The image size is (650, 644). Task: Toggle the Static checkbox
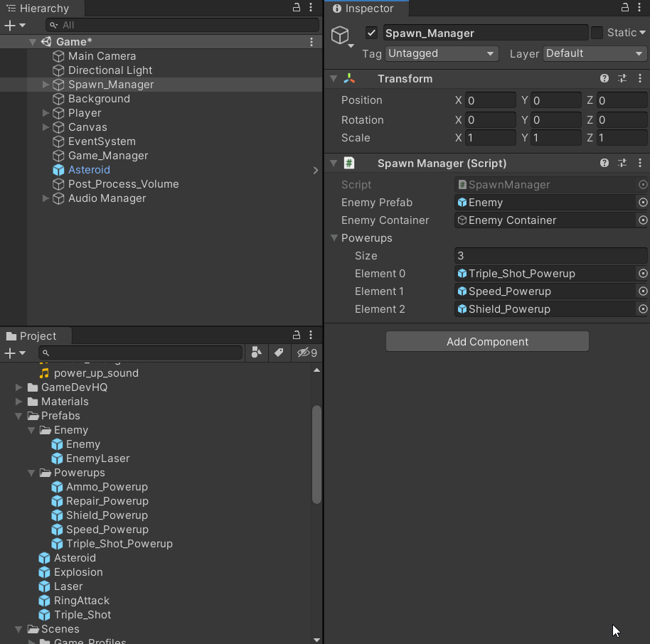click(x=597, y=33)
